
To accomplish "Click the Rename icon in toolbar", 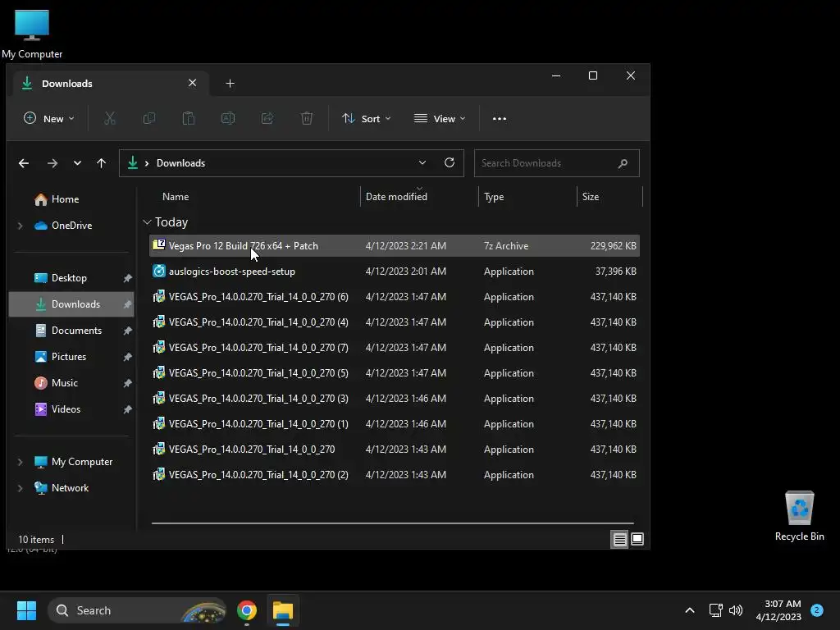I will pyautogui.click(x=228, y=118).
